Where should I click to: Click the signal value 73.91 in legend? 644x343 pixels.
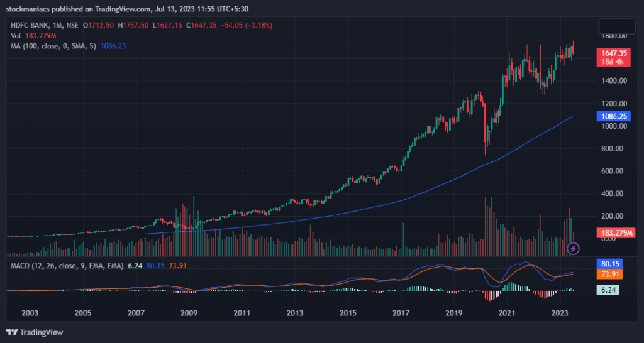[x=177, y=266]
